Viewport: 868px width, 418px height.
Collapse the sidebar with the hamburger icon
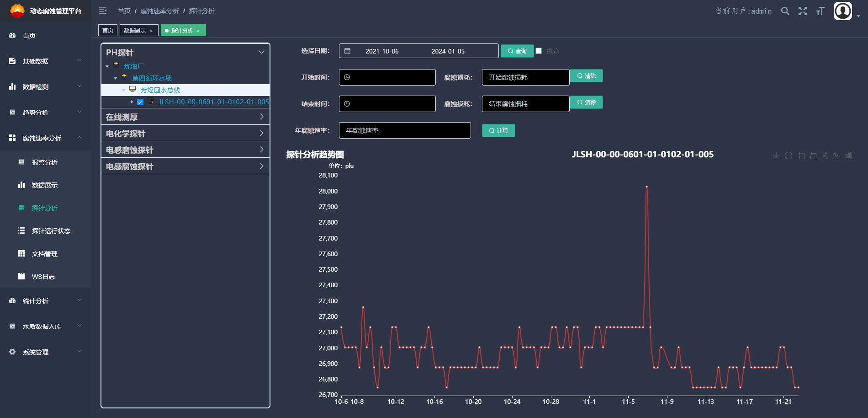pos(103,11)
